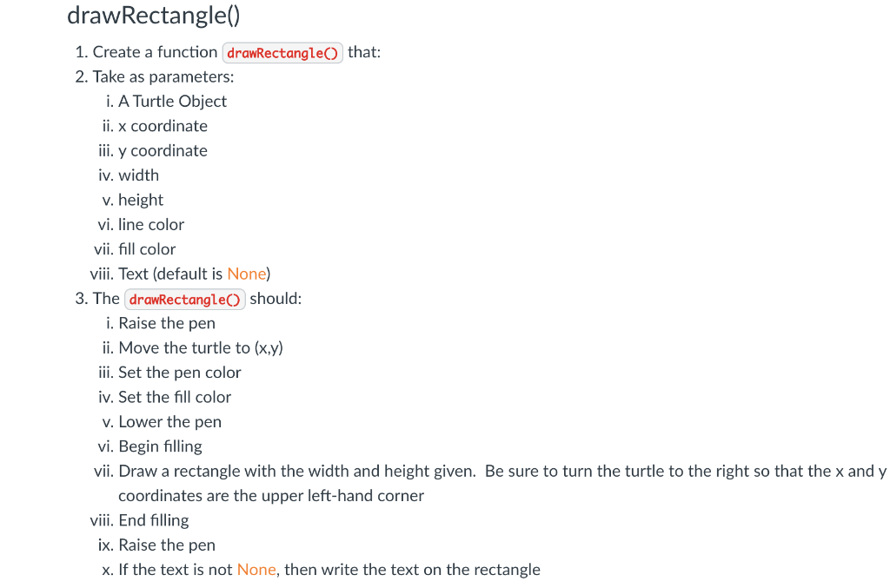Click the 'Move the turtle to (x,y)' step
The width and height of the screenshot is (890, 588).
coord(201,348)
